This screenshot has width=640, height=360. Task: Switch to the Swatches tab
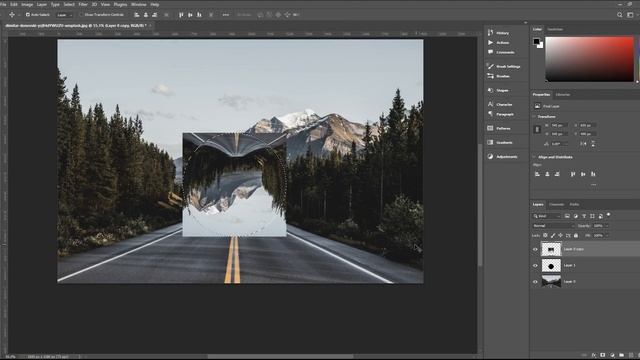[555, 29]
